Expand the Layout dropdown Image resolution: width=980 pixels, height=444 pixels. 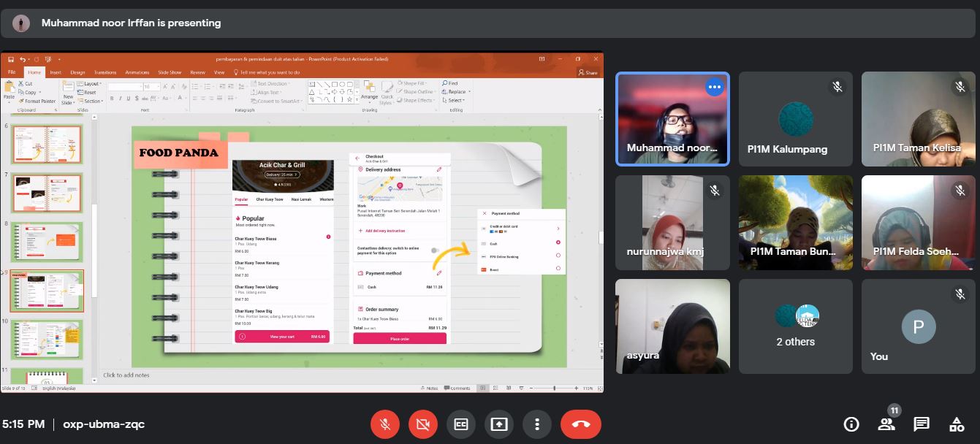[x=91, y=83]
